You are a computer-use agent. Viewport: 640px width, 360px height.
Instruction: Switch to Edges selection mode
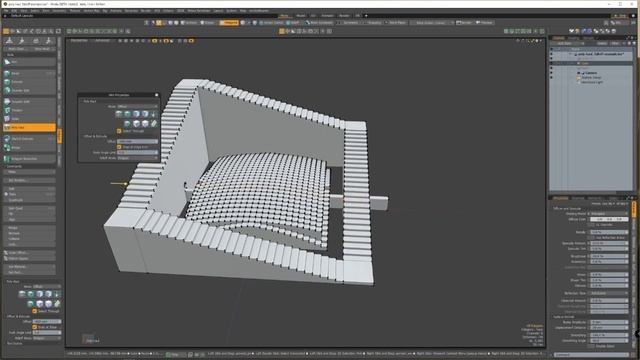pyautogui.click(x=208, y=23)
